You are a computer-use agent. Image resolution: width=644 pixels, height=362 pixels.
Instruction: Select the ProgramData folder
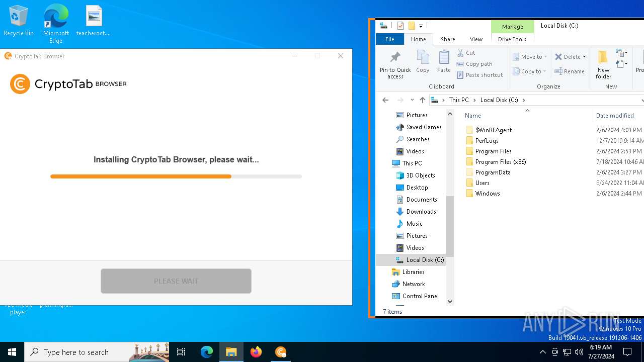pos(493,172)
